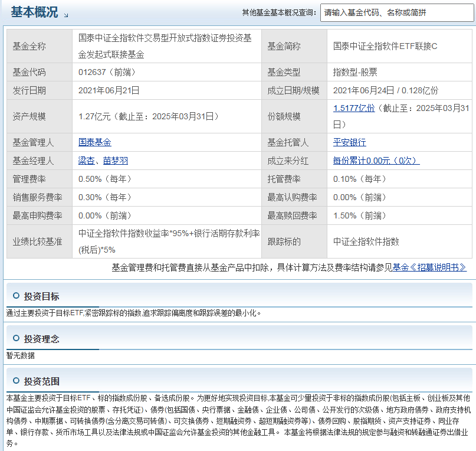The width and height of the screenshot is (476, 451).
Task: Click the 基金管理人 row label
Action: point(34,142)
